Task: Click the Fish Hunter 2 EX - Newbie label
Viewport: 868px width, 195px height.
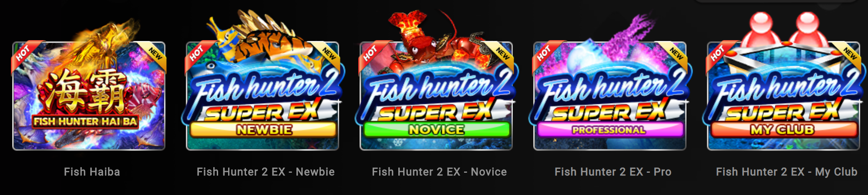Action: [266, 172]
